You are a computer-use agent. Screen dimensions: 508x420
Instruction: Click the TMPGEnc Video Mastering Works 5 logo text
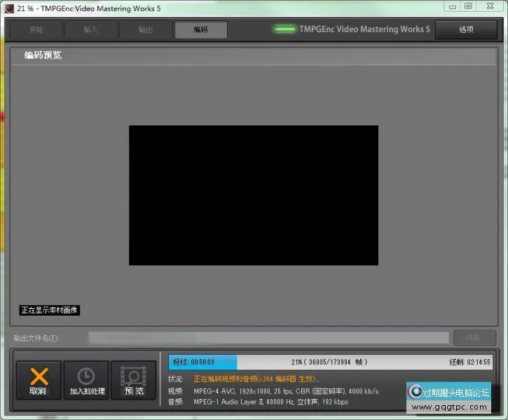pos(364,29)
